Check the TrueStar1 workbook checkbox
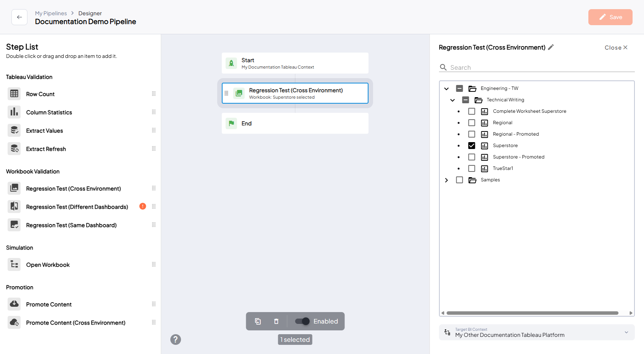This screenshot has height=354, width=644. [x=472, y=168]
